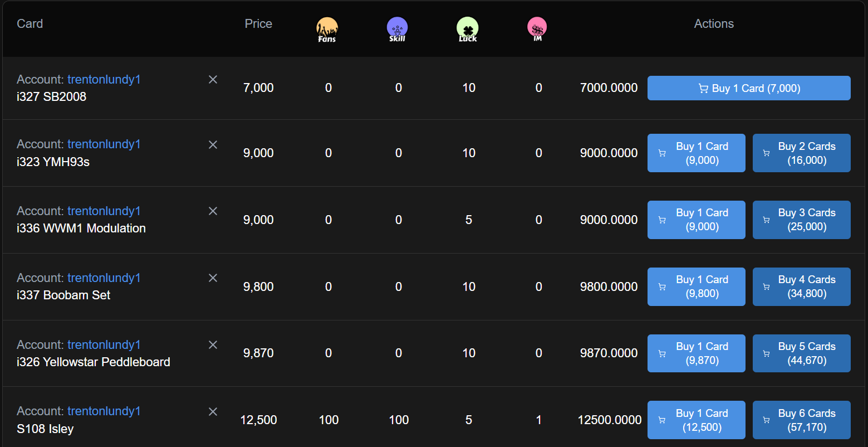Buy 6 Cards for 57,170

click(801, 420)
